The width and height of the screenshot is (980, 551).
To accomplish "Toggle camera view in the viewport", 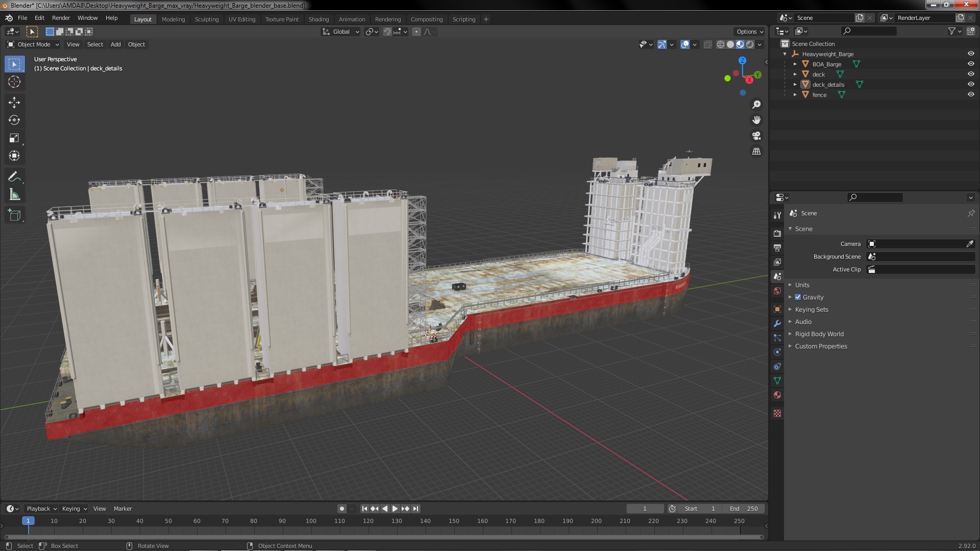I will pyautogui.click(x=756, y=136).
